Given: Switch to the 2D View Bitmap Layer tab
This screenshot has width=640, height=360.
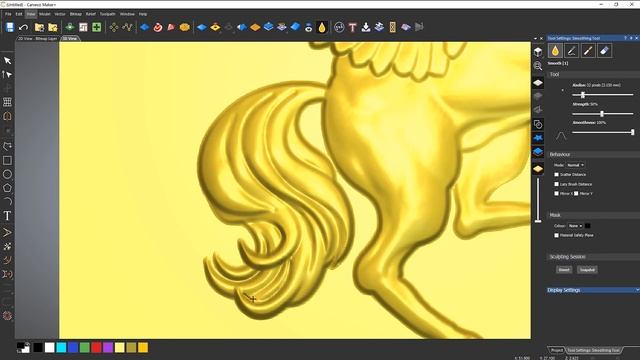Looking at the screenshot, I should tap(38, 38).
